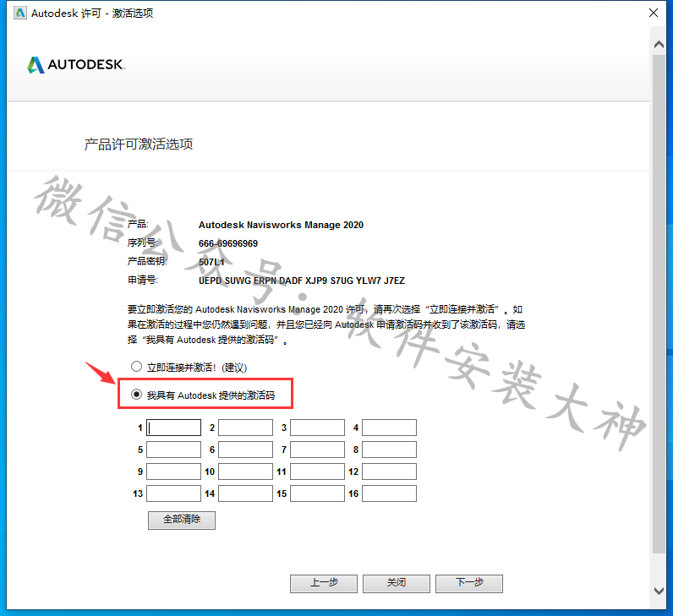673x616 pixels.
Task: Click the serial number 666-69696969
Action: [x=228, y=243]
